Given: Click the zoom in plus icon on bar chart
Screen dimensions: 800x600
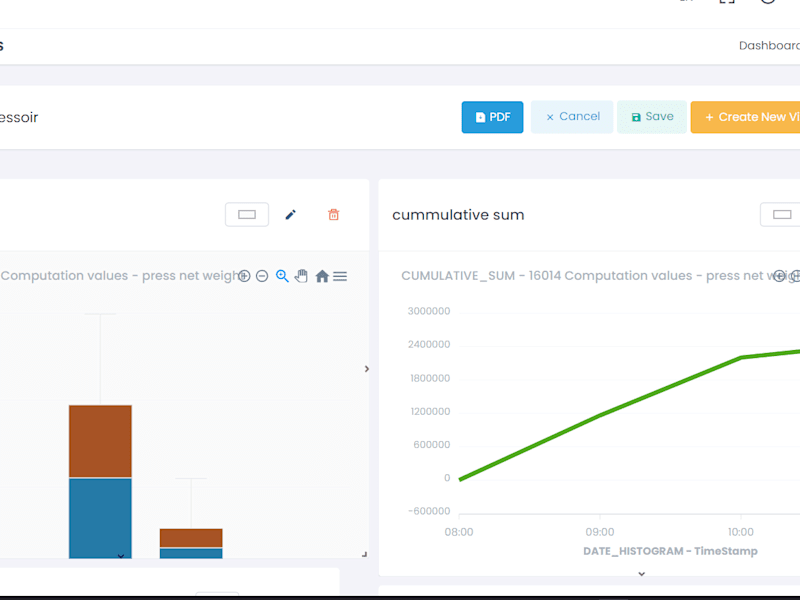Looking at the screenshot, I should coord(244,276).
